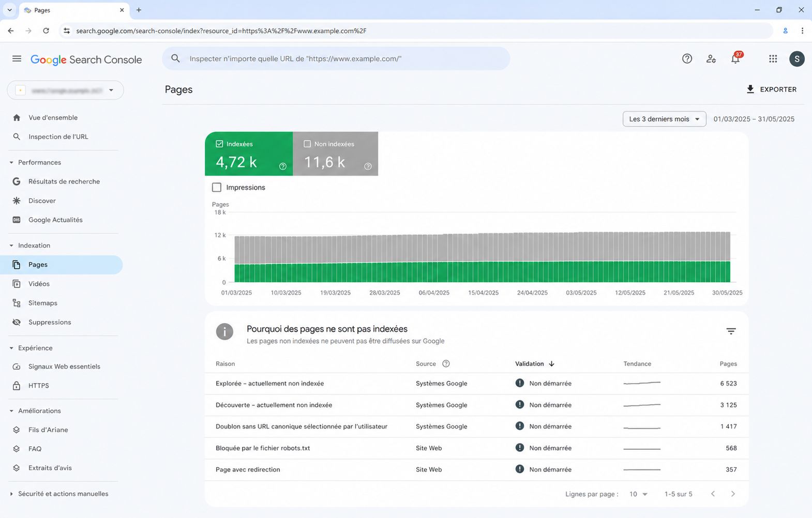
Task: Click the EXPORTER button
Action: click(x=771, y=89)
